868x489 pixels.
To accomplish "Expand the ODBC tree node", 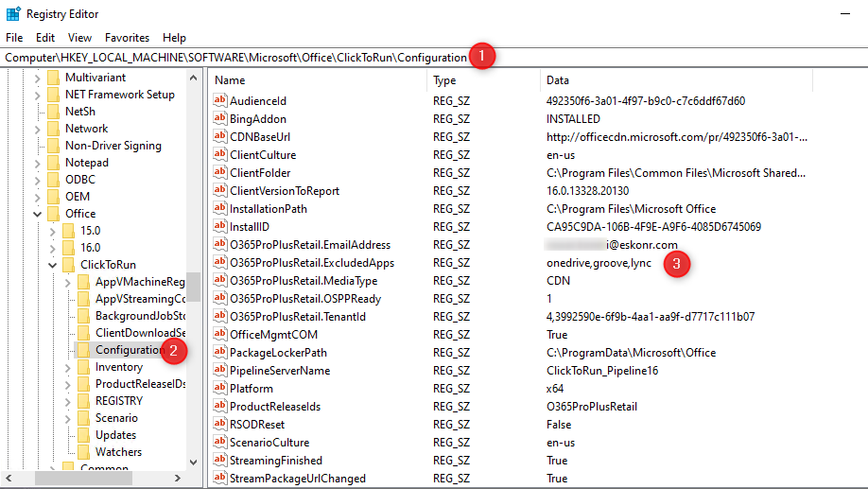I will tap(37, 181).
